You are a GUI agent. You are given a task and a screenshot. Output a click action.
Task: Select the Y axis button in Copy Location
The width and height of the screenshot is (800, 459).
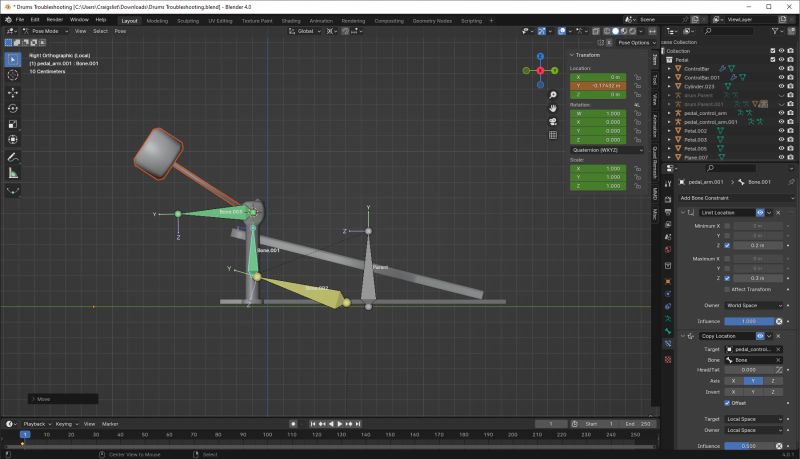[x=753, y=381]
